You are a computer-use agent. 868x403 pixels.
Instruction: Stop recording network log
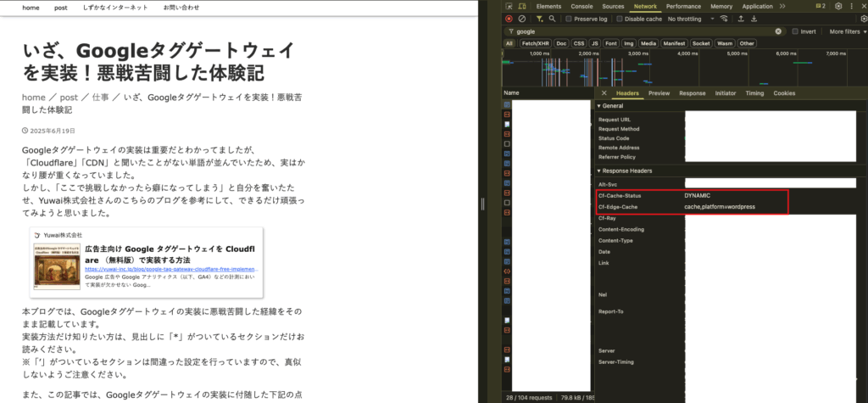tap(509, 19)
